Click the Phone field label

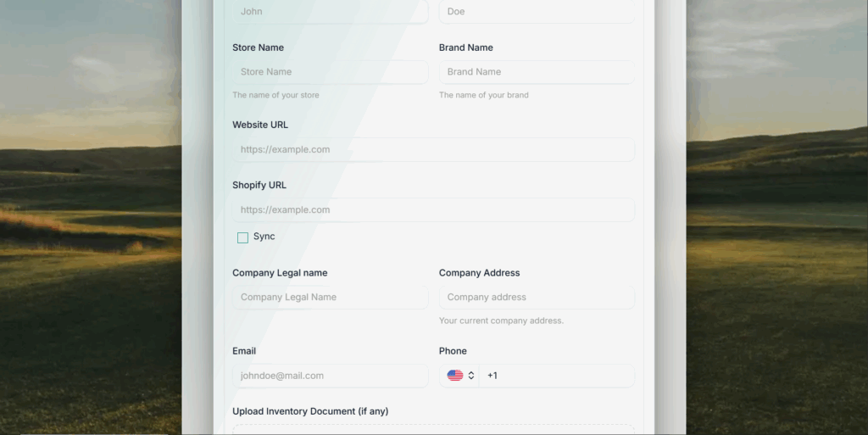453,351
